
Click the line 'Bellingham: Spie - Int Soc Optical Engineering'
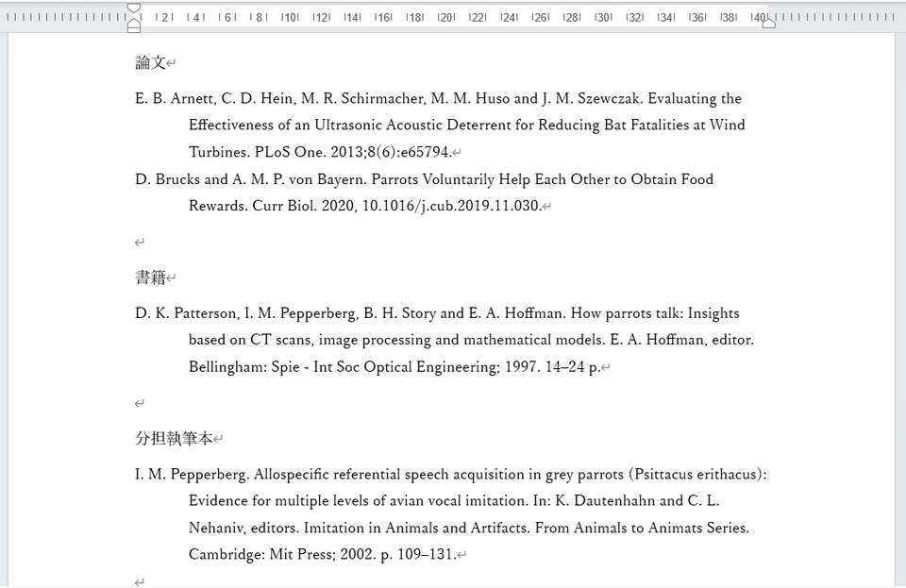pyautogui.click(x=394, y=367)
